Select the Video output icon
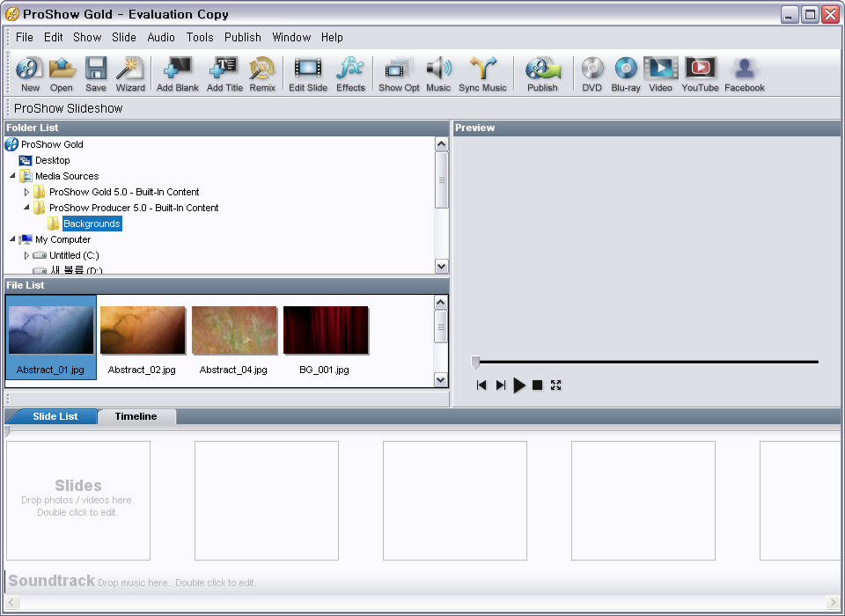Screen dimensions: 845x616 pyautogui.click(x=660, y=74)
